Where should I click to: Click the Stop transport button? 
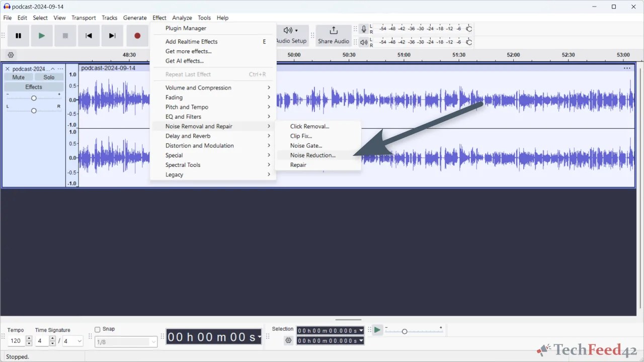(x=65, y=36)
